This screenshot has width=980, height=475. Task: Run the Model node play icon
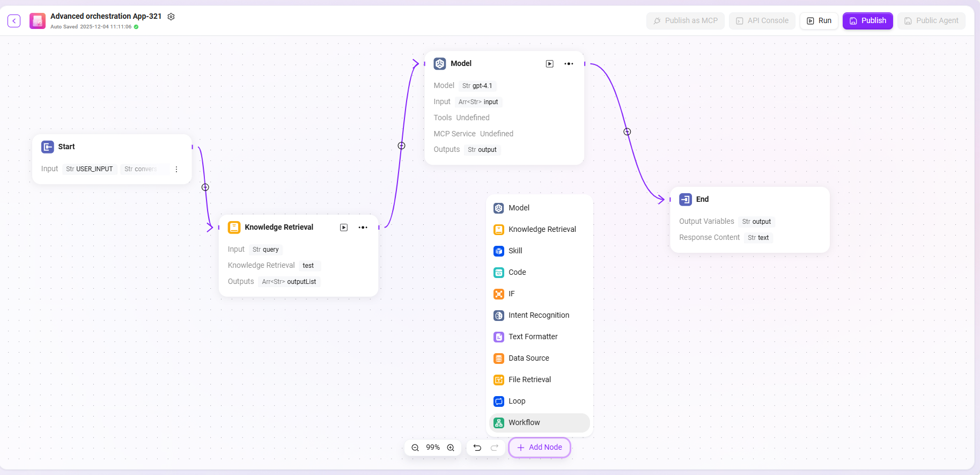point(549,64)
